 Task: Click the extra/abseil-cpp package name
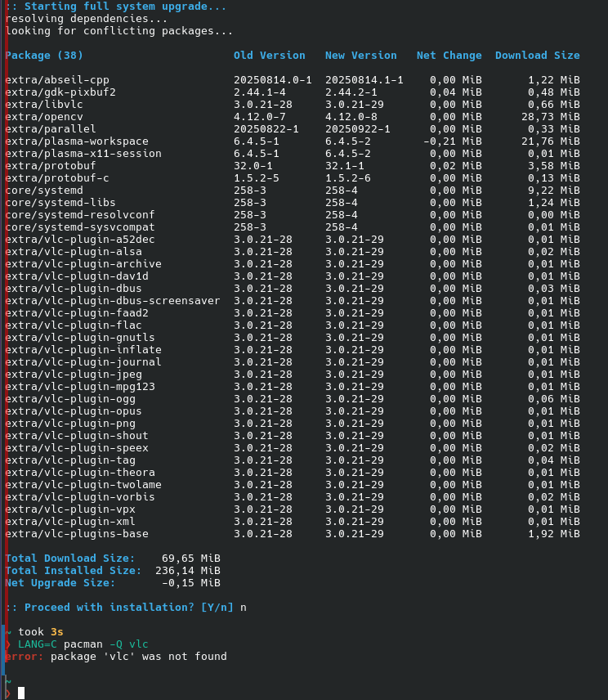[x=57, y=80]
